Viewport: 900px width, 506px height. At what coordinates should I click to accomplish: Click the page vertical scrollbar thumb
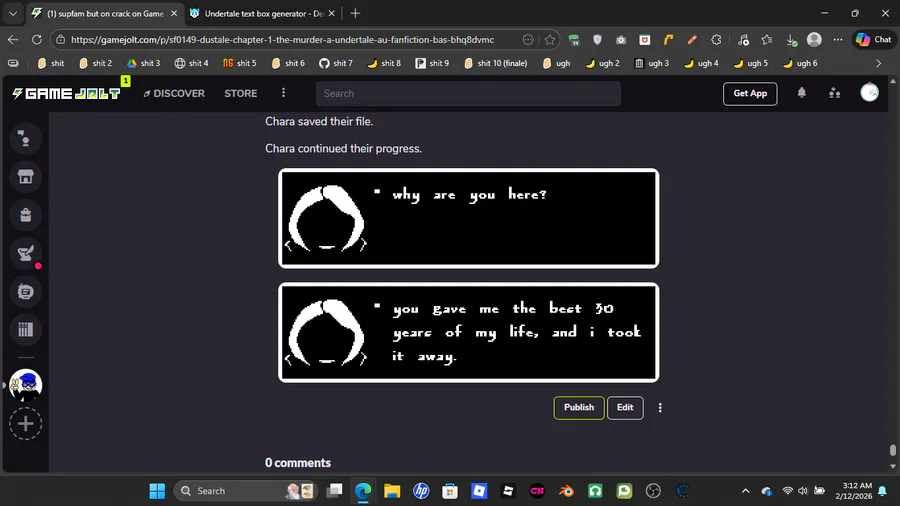coord(893,450)
